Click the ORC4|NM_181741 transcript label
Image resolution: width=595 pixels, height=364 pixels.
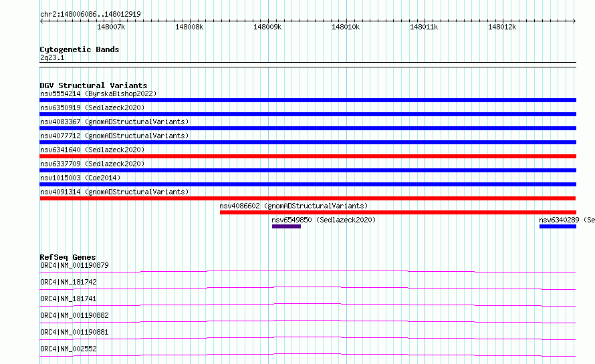click(68, 299)
